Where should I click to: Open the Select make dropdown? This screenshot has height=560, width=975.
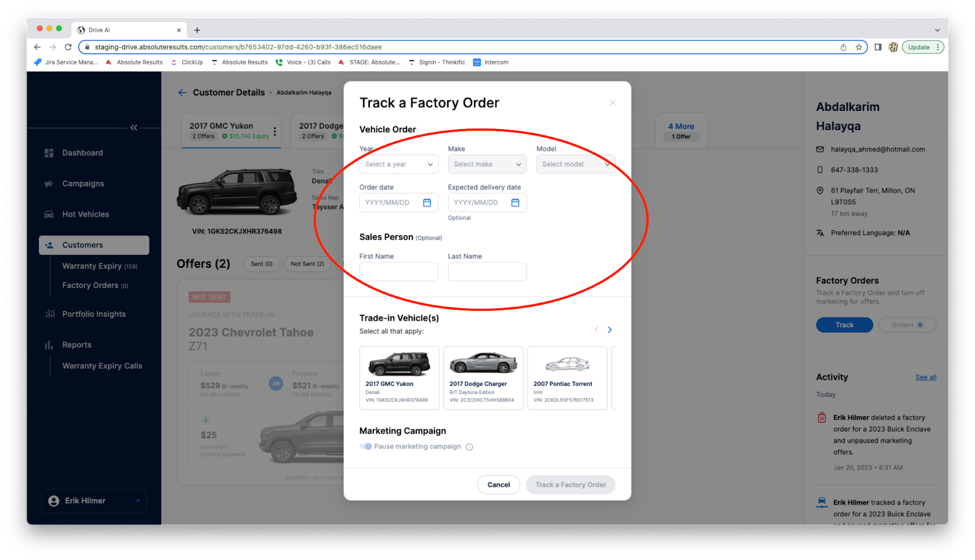pyautogui.click(x=487, y=165)
